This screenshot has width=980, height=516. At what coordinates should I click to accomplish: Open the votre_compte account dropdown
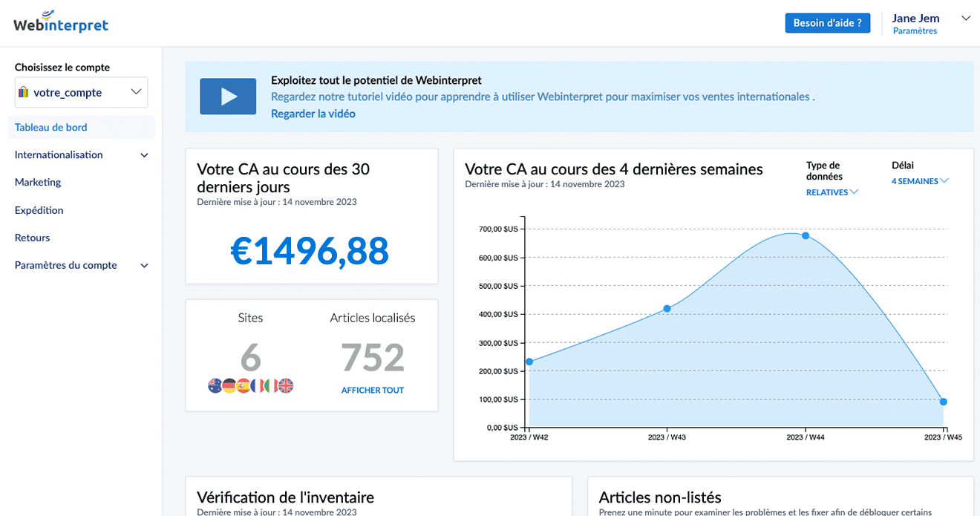click(x=81, y=93)
